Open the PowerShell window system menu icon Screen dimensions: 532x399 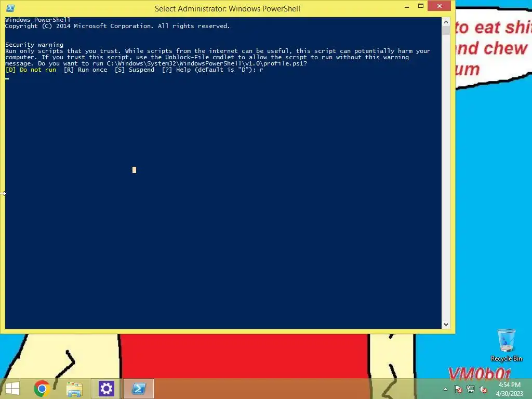point(10,8)
